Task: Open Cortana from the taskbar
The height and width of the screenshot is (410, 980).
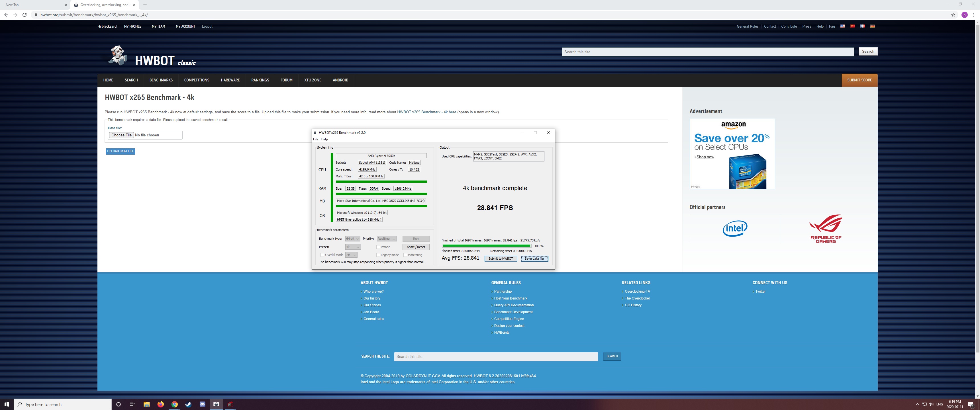Action: coord(118,404)
